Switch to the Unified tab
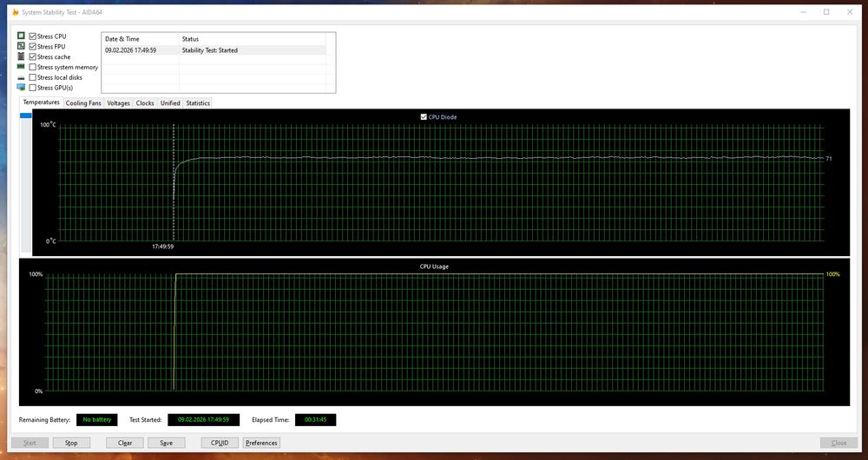Image resolution: width=868 pixels, height=460 pixels. point(170,103)
